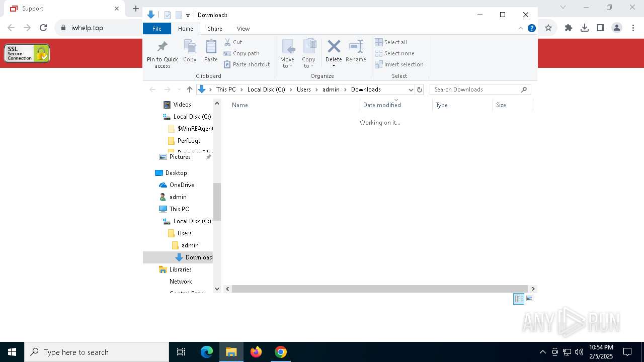Viewport: 644px width, 362px height.
Task: Switch to the View ribbon tab
Action: click(243, 29)
